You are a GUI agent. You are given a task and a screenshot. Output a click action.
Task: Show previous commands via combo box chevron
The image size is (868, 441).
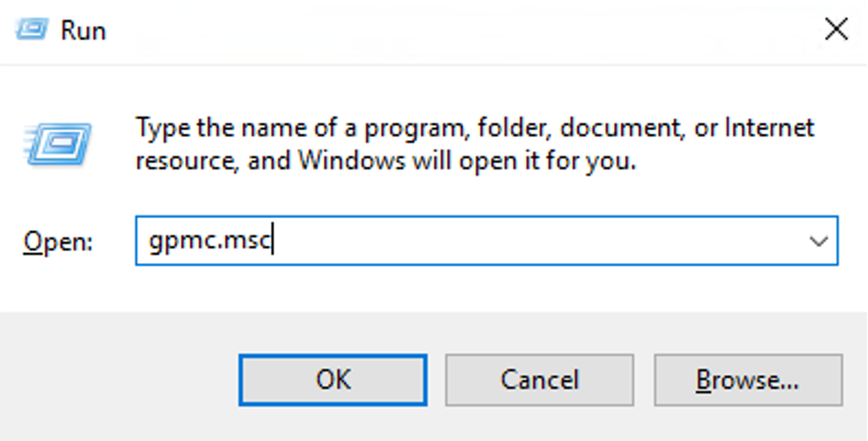click(x=818, y=241)
